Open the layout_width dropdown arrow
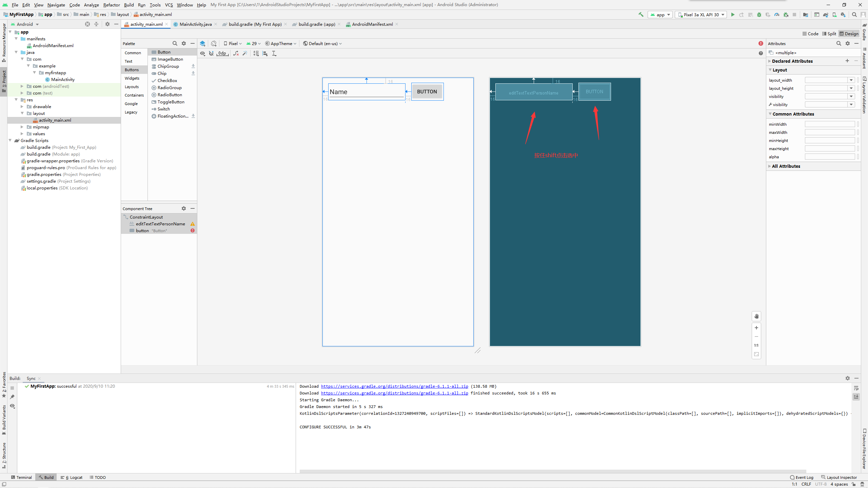This screenshot has width=868, height=488. coord(851,80)
